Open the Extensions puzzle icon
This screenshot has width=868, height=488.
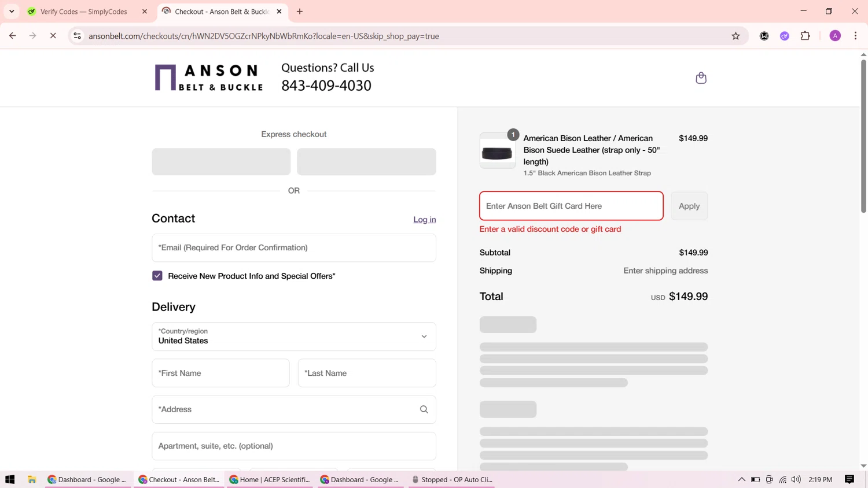point(805,36)
